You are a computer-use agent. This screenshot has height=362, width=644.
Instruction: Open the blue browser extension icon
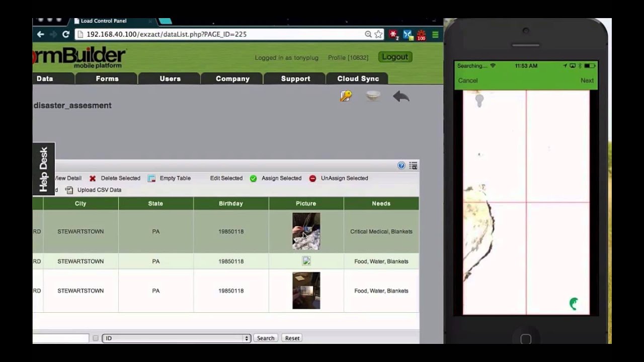point(408,35)
